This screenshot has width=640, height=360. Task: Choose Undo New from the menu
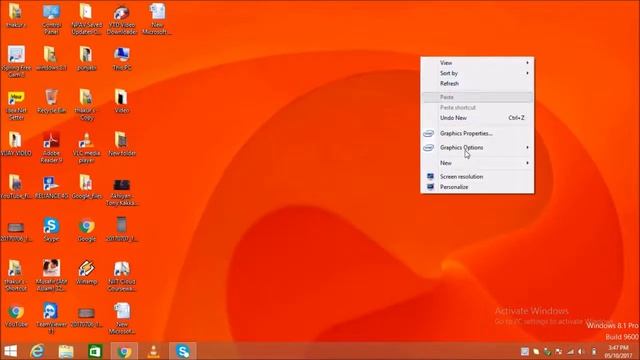477,118
